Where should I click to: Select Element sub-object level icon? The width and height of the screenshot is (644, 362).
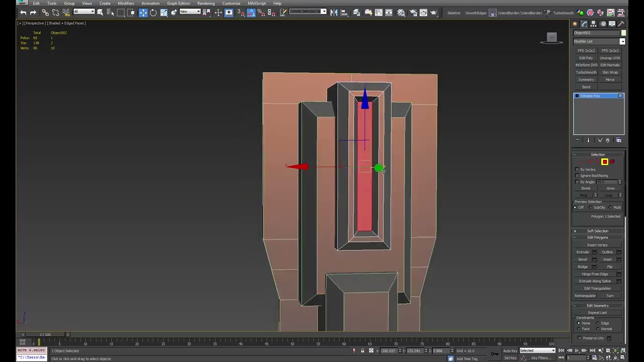point(612,162)
